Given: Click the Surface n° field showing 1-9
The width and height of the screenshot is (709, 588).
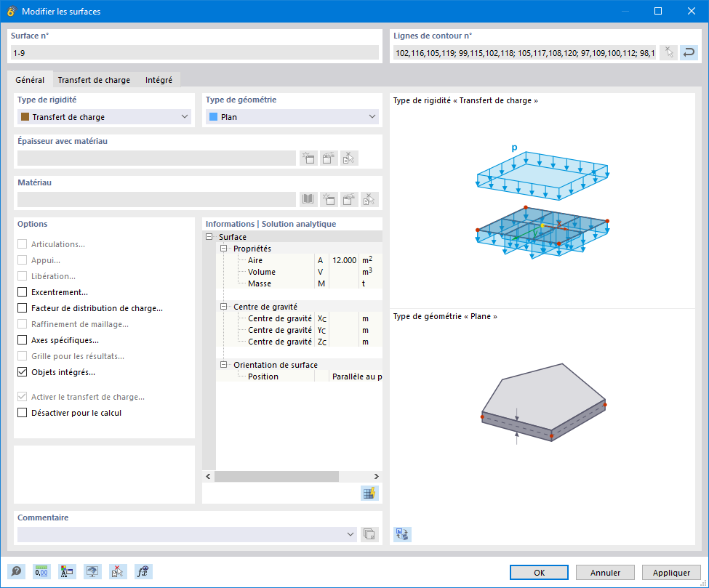Looking at the screenshot, I should pyautogui.click(x=195, y=53).
